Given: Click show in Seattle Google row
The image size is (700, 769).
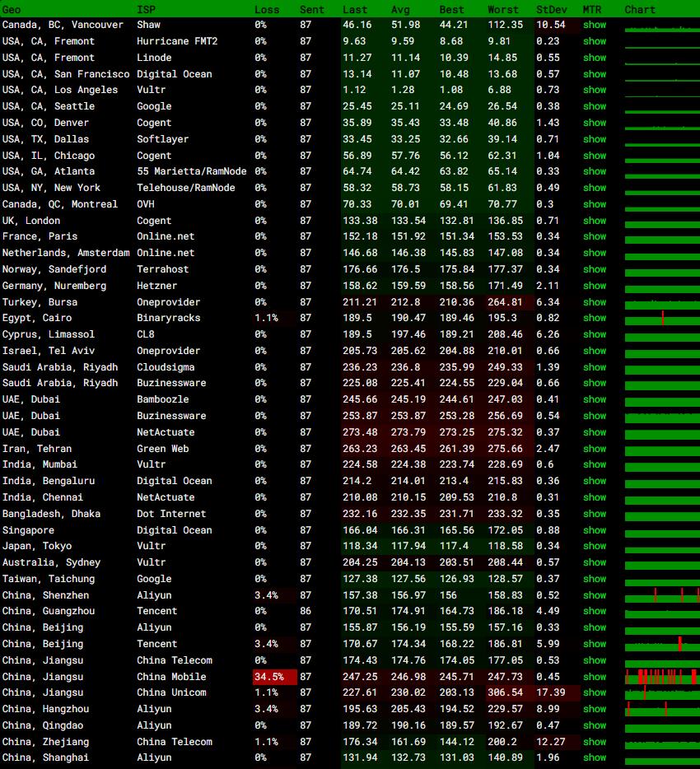Looking at the screenshot, I should [595, 106].
